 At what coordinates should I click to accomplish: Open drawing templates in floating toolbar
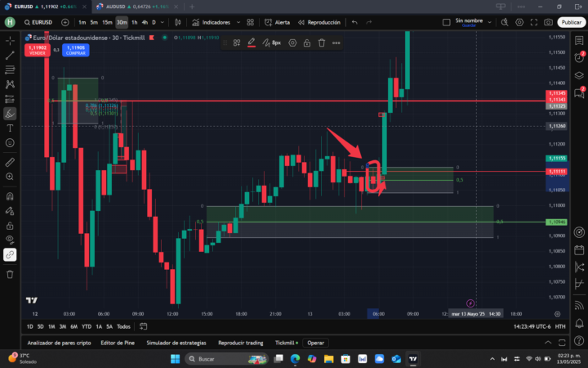(237, 43)
